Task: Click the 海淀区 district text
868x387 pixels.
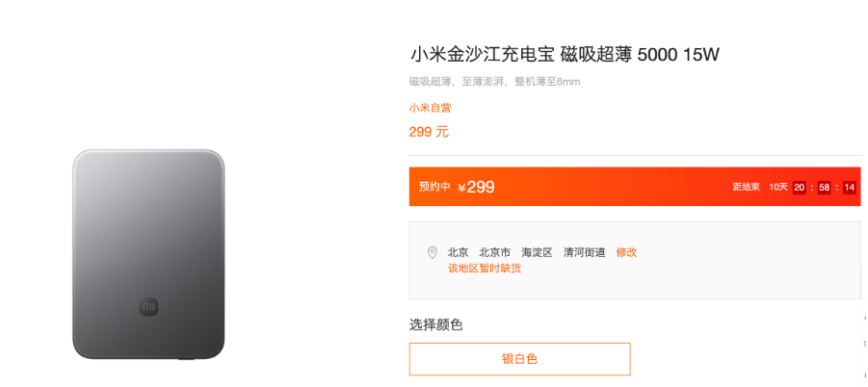Action: tap(537, 252)
